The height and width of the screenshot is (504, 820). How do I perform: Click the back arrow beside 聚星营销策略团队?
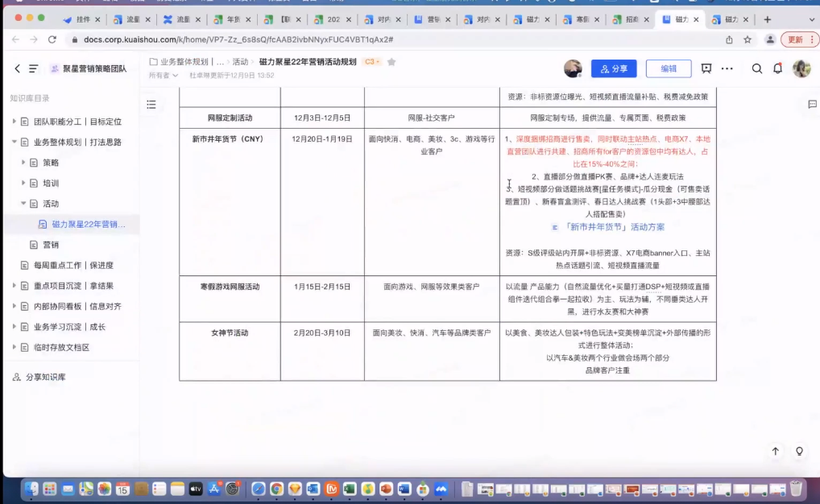click(x=18, y=69)
